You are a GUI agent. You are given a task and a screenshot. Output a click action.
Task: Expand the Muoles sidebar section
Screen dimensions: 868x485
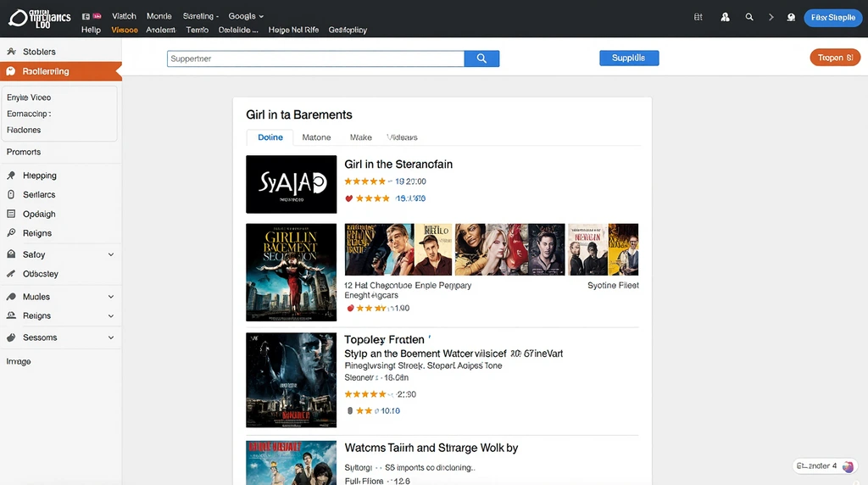click(111, 297)
